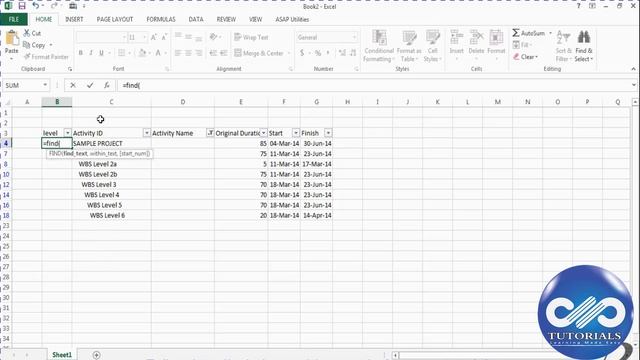Select the row 4 header
The height and width of the screenshot is (360, 640).
6,143
